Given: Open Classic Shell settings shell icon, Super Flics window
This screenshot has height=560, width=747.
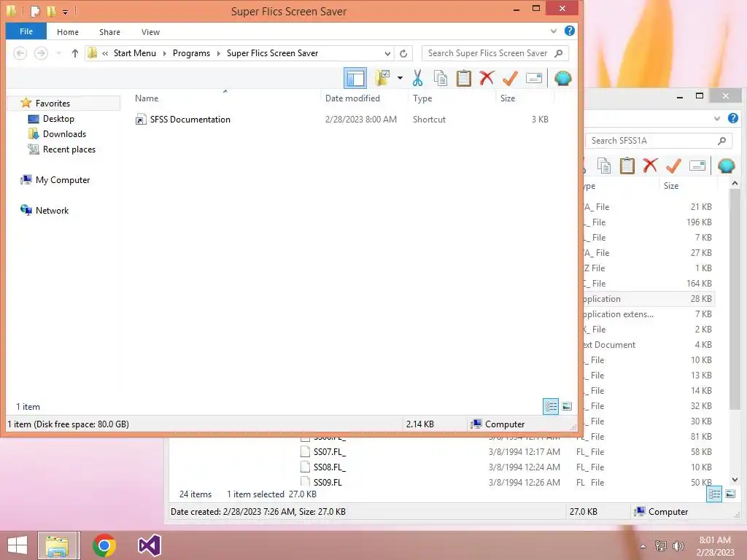Looking at the screenshot, I should point(562,78).
